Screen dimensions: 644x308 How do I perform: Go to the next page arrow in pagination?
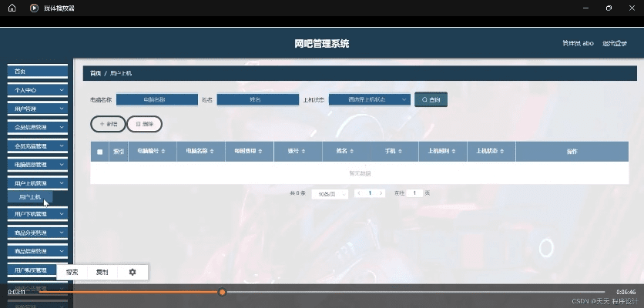381,193
